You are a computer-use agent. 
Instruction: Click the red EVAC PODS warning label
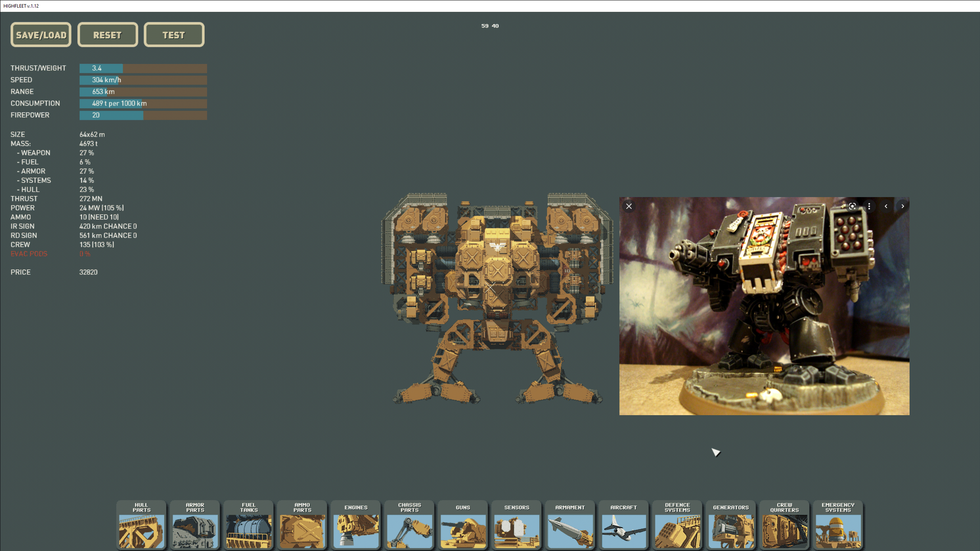[29, 254]
